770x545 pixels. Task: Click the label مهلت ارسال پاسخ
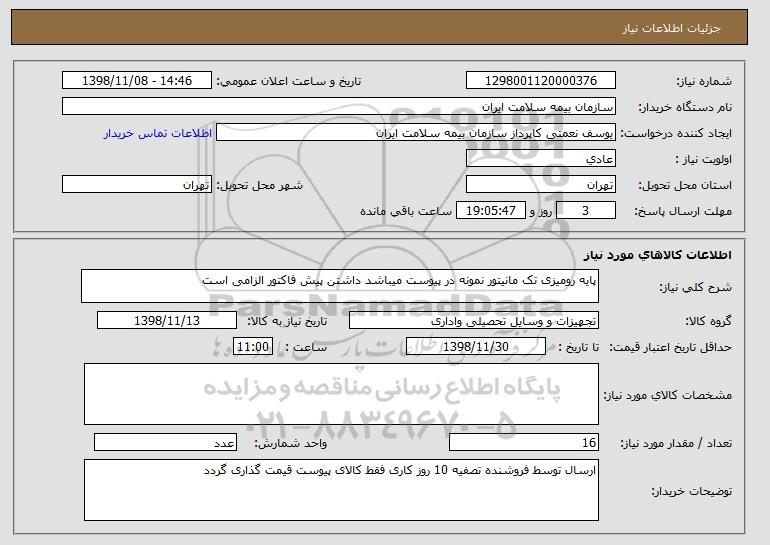click(x=683, y=212)
